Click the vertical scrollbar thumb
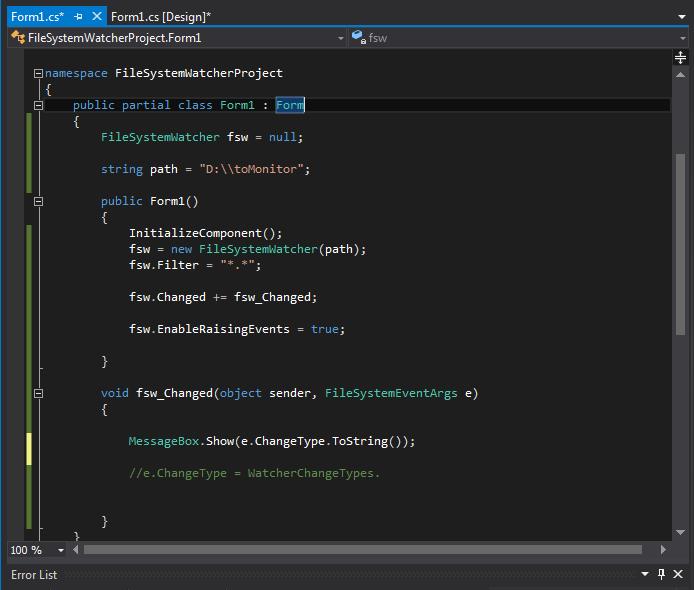This screenshot has height=590, width=694. click(681, 244)
